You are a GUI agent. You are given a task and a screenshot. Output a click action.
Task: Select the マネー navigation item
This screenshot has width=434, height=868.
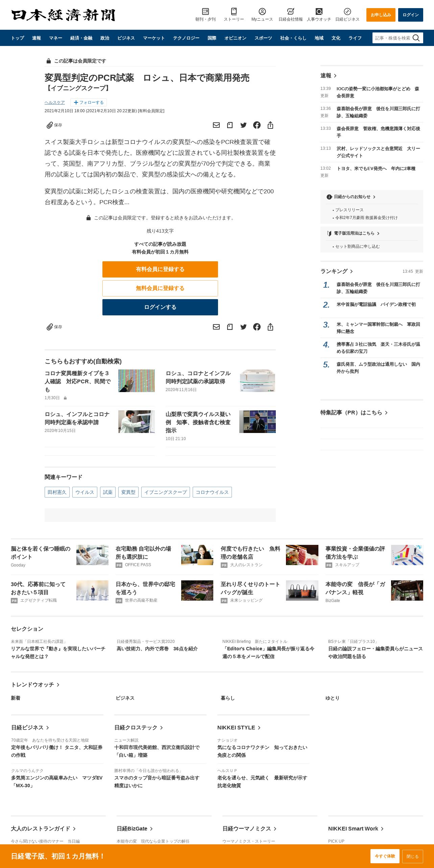55,38
